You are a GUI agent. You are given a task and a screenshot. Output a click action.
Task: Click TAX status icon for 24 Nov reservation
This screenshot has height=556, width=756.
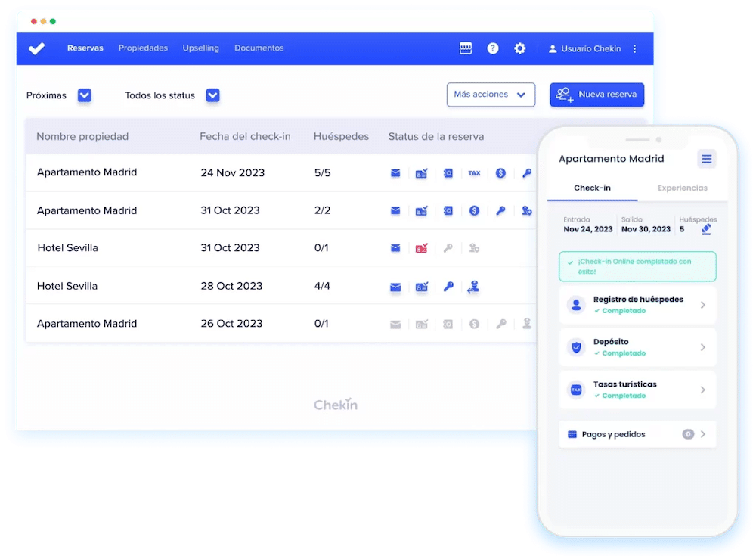coord(474,173)
